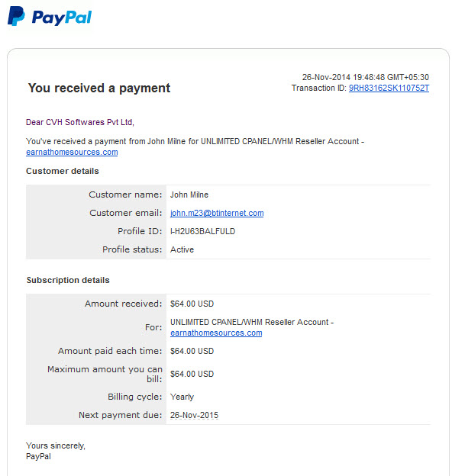Click the next payment date 26-Nov-2015
Screen dimensions: 465x476
click(x=194, y=415)
